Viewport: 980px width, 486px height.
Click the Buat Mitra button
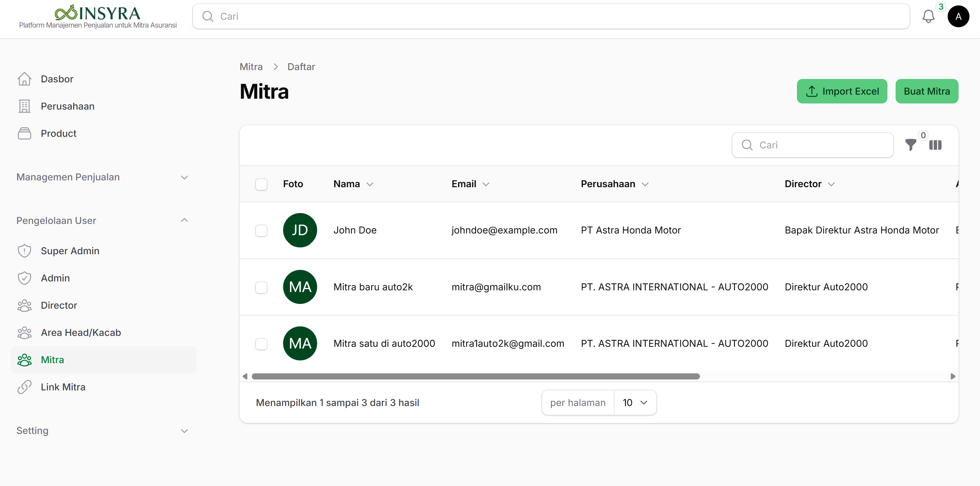point(927,91)
